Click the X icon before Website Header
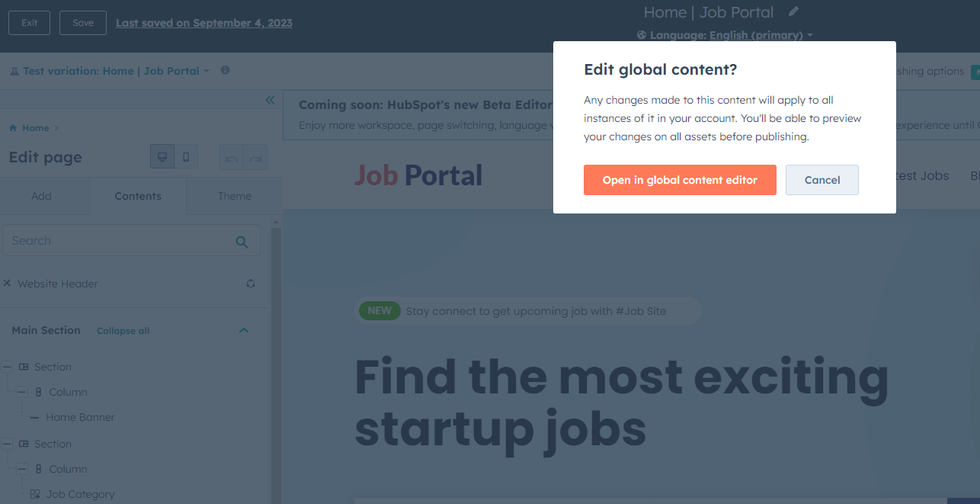Image resolution: width=980 pixels, height=504 pixels. click(7, 283)
